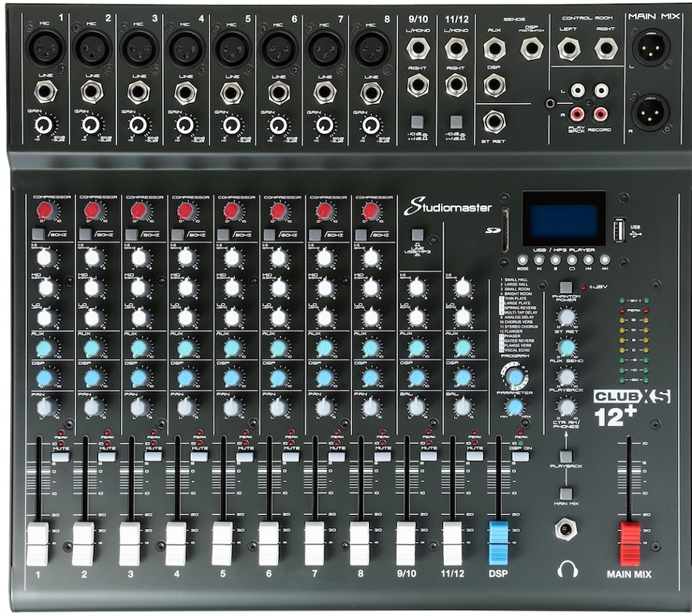Screen dimensions: 692x616
Task: Mute stereo channel 9/10
Action: click(429, 457)
